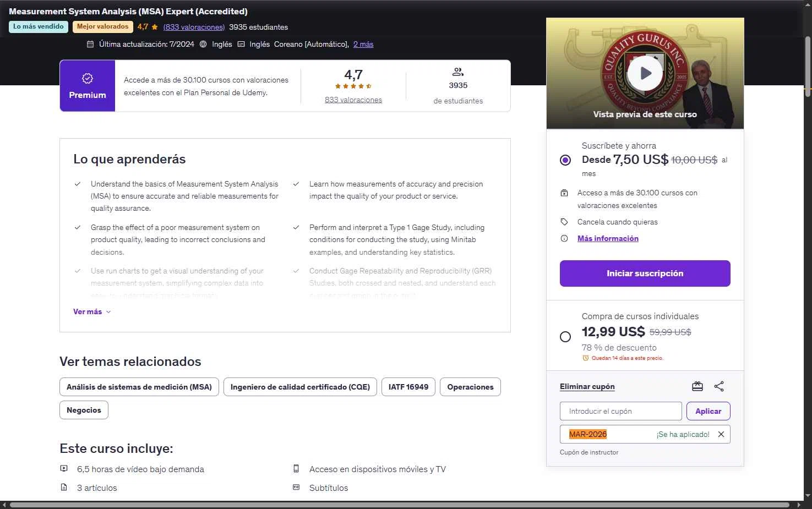
Task: Open the share icon in the coupon panel
Action: click(719, 386)
